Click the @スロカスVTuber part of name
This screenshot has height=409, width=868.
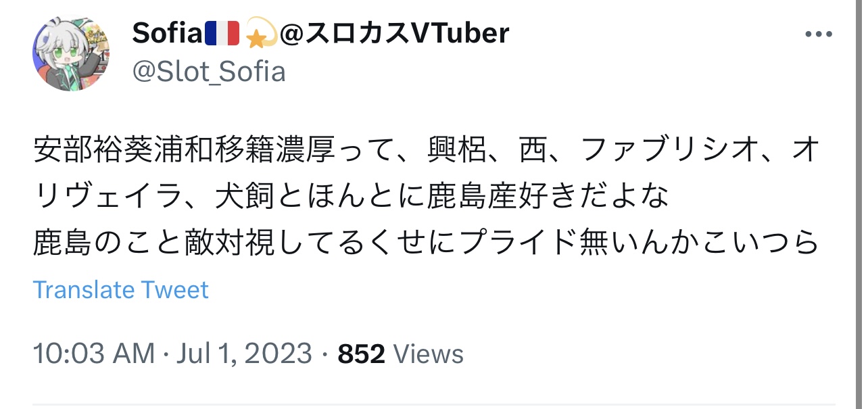(394, 33)
